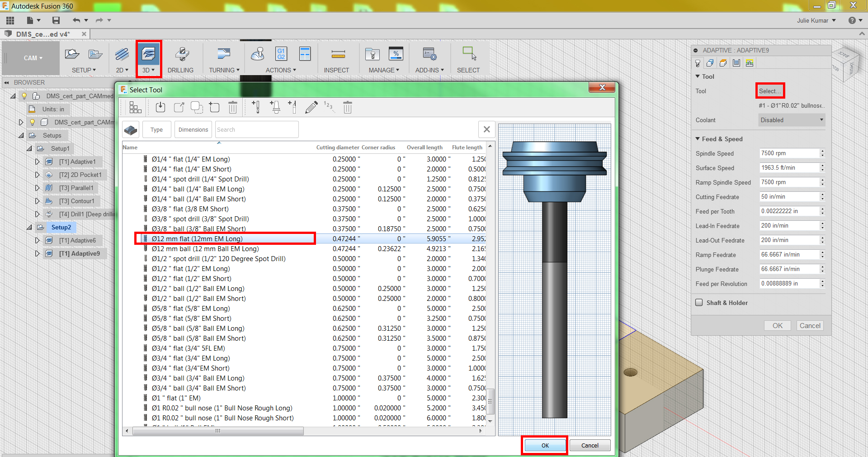This screenshot has width=868, height=457.
Task: Open the Linking tab in the Adaptive panel
Action: tap(750, 63)
